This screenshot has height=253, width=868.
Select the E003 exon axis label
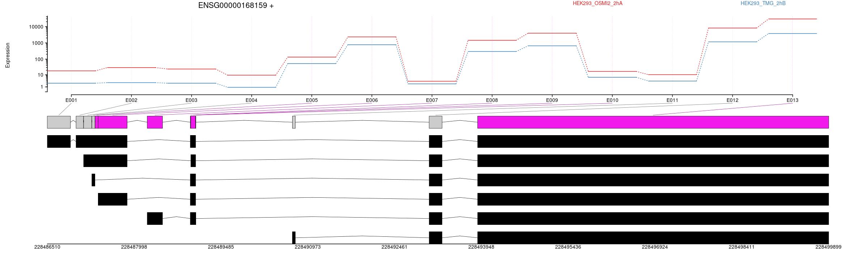191,100
